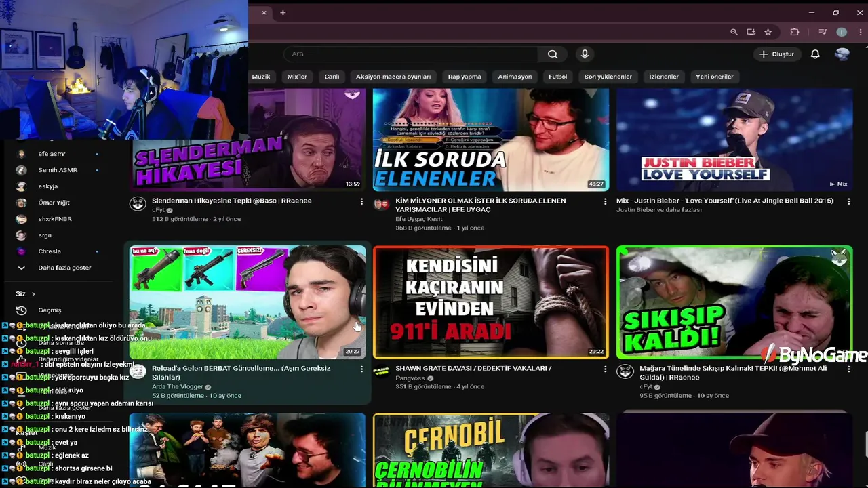The image size is (868, 488).
Task: Open title Slenderman Hikayesine Tepki @Baso
Action: [232, 201]
